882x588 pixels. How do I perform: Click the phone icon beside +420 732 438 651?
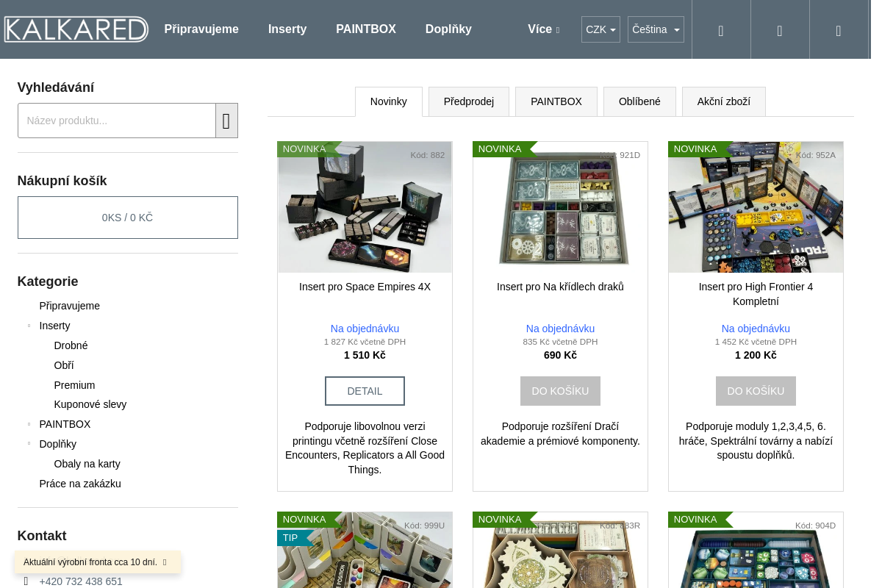[26, 581]
